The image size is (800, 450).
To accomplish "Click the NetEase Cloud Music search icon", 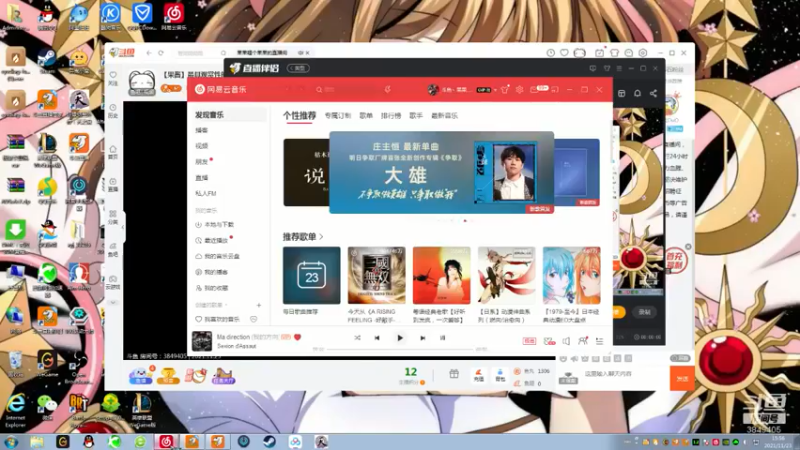I will [x=319, y=90].
